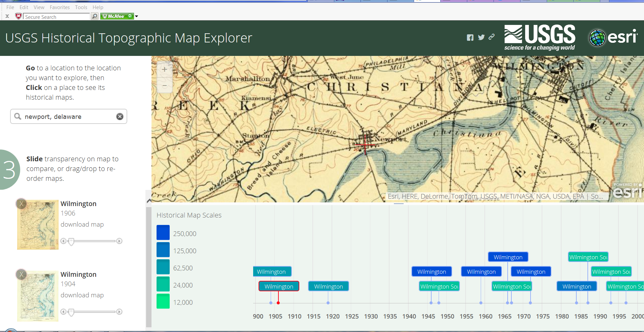Open the McAfee toolbar dropdown arrow

[136, 16]
